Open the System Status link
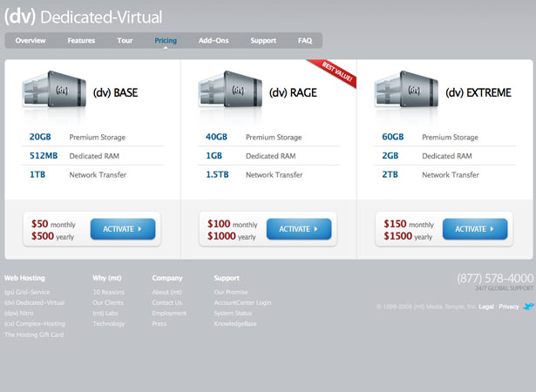This screenshot has height=392, width=536. pos(233,314)
